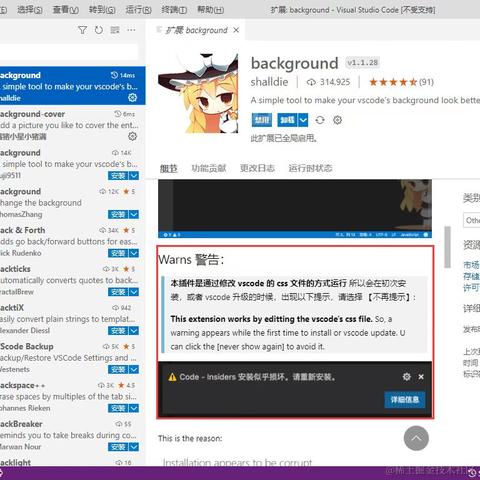The image size is (480, 480).
Task: Open the extensions panel more actions menu
Action: point(131,30)
